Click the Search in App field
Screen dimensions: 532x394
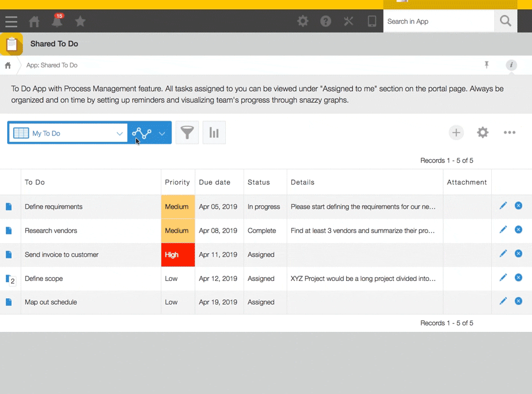click(x=438, y=21)
